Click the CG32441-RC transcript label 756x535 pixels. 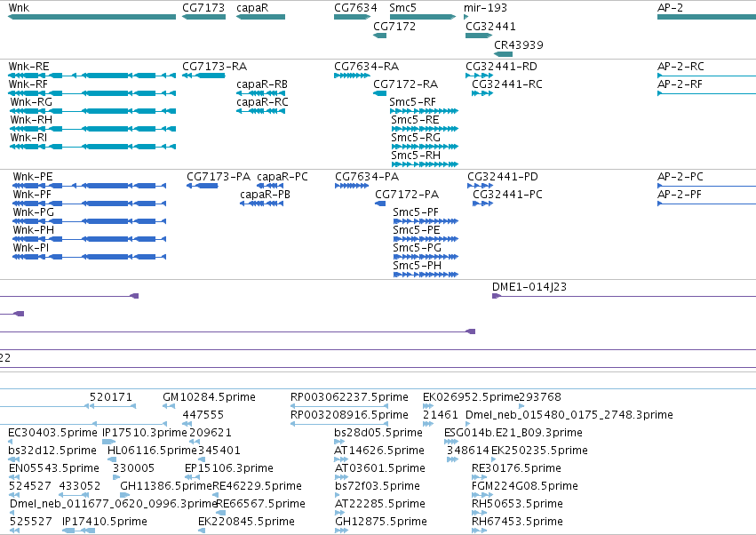click(506, 84)
